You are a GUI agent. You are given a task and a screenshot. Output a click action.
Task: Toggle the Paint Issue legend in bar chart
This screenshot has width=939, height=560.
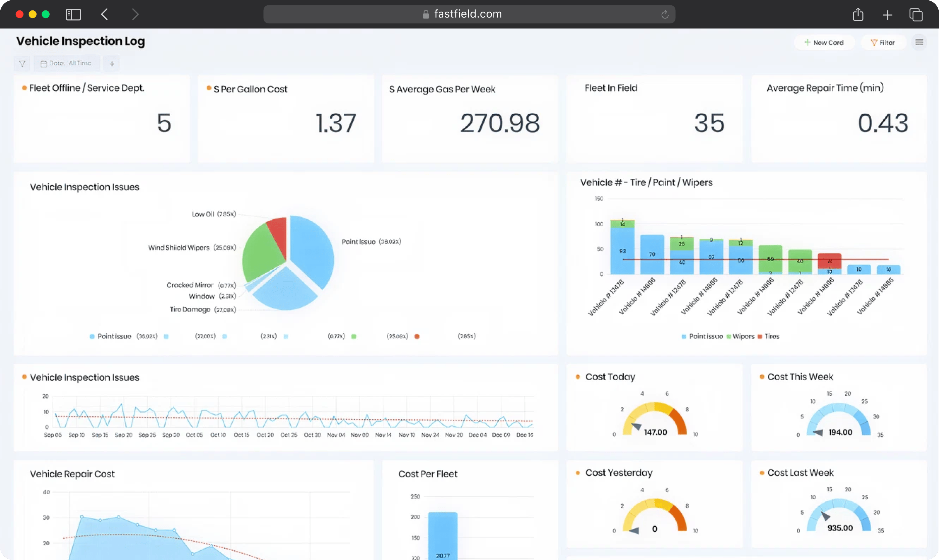point(702,336)
